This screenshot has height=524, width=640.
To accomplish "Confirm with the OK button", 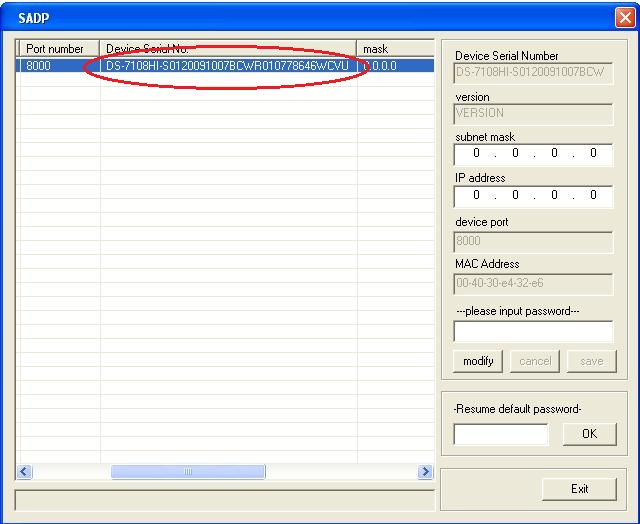I will point(589,434).
